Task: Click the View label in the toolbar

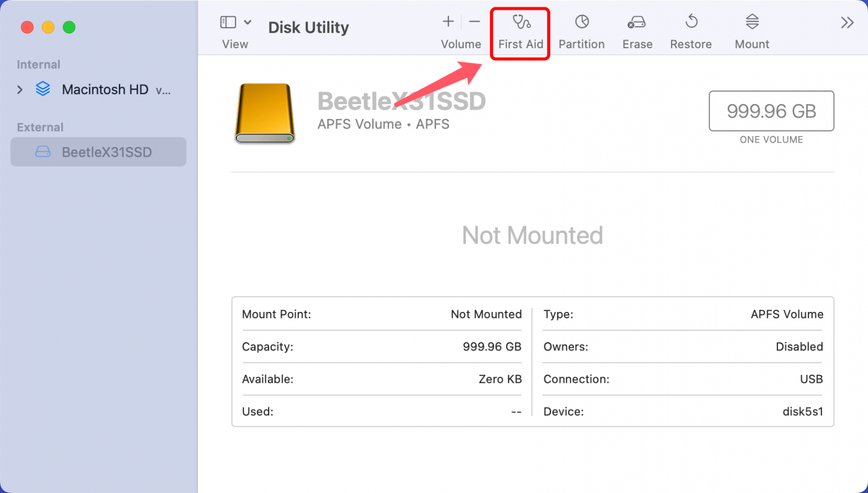Action: click(234, 44)
